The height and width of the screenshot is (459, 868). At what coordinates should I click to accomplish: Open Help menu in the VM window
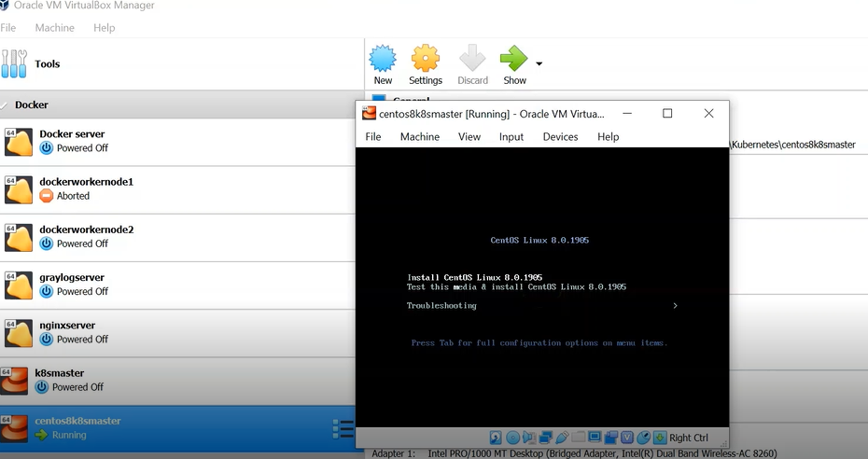(608, 136)
